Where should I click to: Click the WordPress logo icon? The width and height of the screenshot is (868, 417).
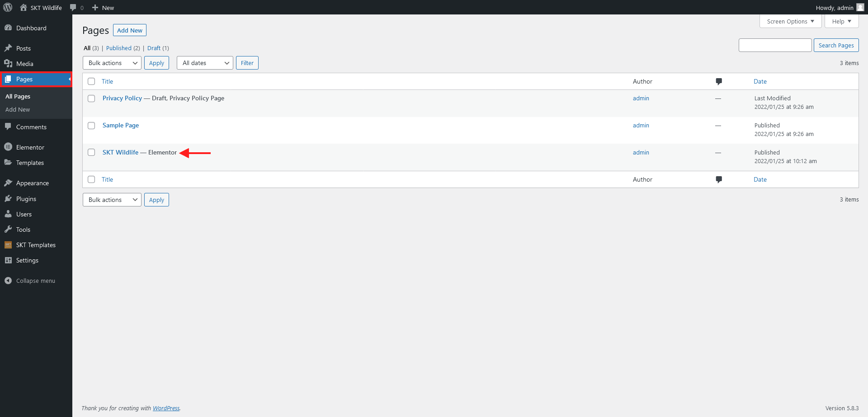(8, 8)
